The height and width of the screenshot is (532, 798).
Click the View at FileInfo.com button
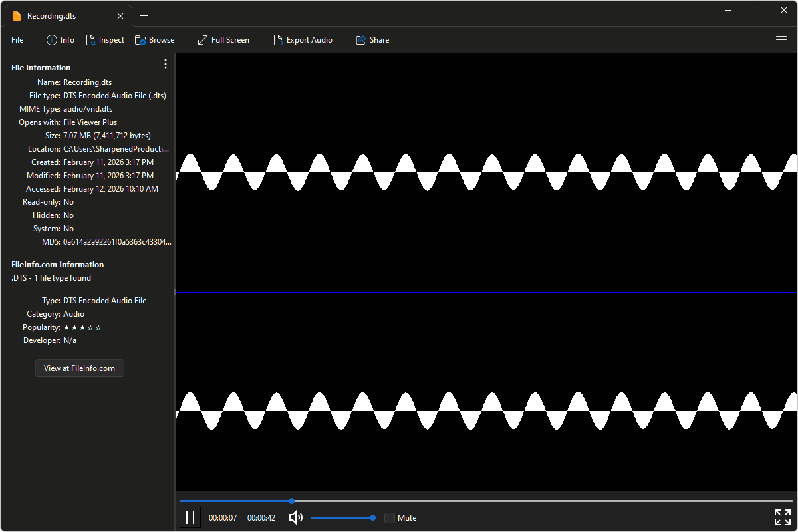(x=79, y=368)
